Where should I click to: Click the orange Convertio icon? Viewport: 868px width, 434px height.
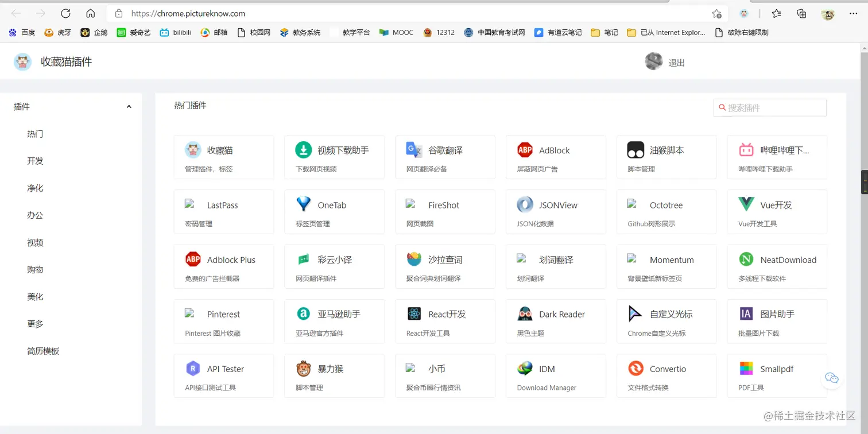point(635,369)
